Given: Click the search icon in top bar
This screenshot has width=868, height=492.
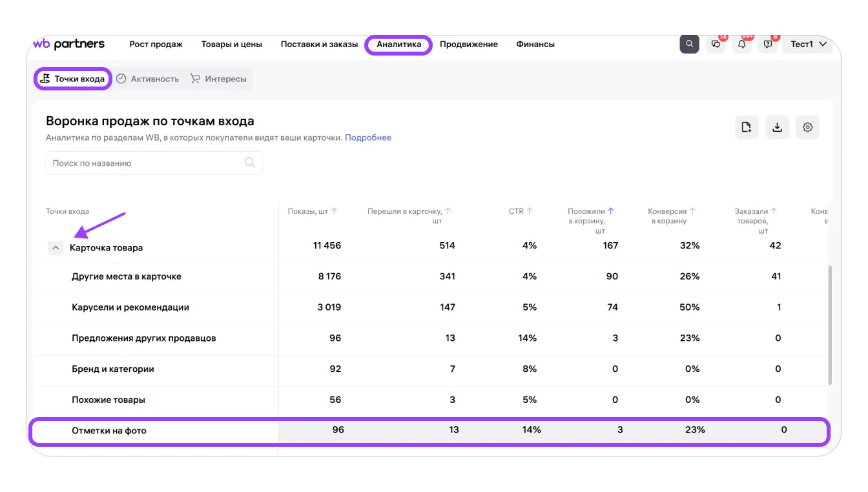Looking at the screenshot, I should click(x=689, y=44).
